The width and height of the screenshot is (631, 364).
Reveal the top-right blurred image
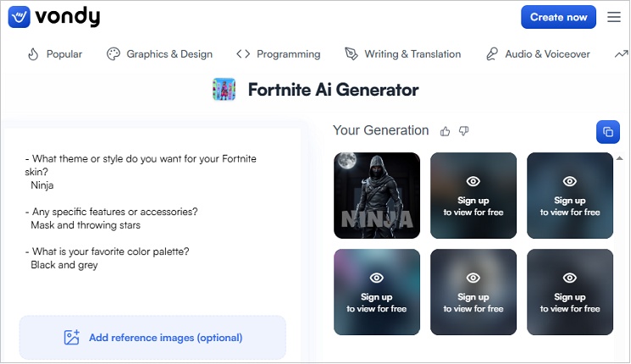569,196
